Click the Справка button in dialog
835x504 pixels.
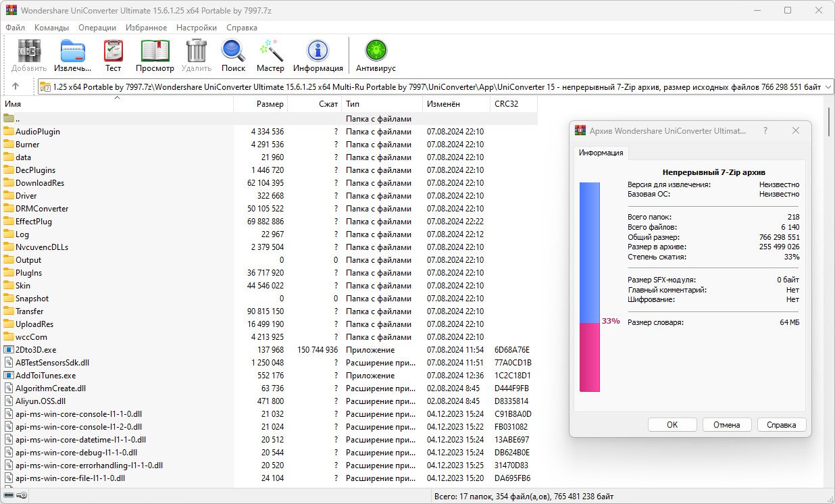coord(781,425)
